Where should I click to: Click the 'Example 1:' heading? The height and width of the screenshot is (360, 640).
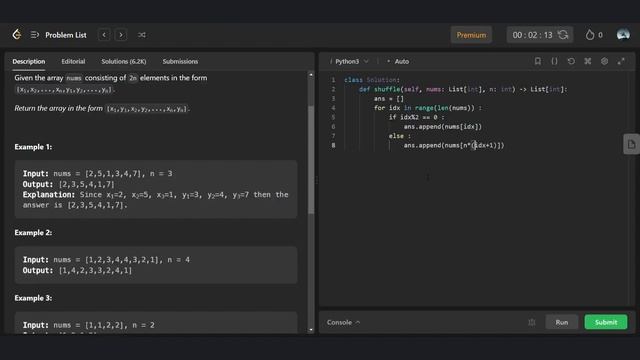[x=33, y=147]
